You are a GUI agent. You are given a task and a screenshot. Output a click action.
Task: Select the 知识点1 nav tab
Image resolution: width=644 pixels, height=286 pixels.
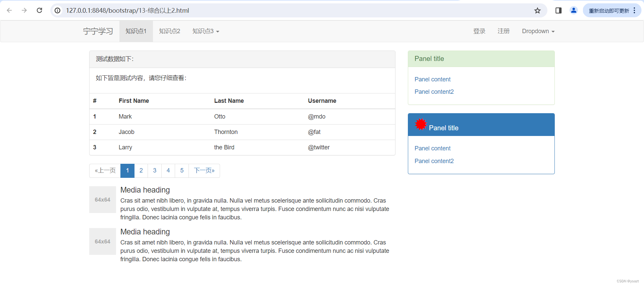[136, 31]
